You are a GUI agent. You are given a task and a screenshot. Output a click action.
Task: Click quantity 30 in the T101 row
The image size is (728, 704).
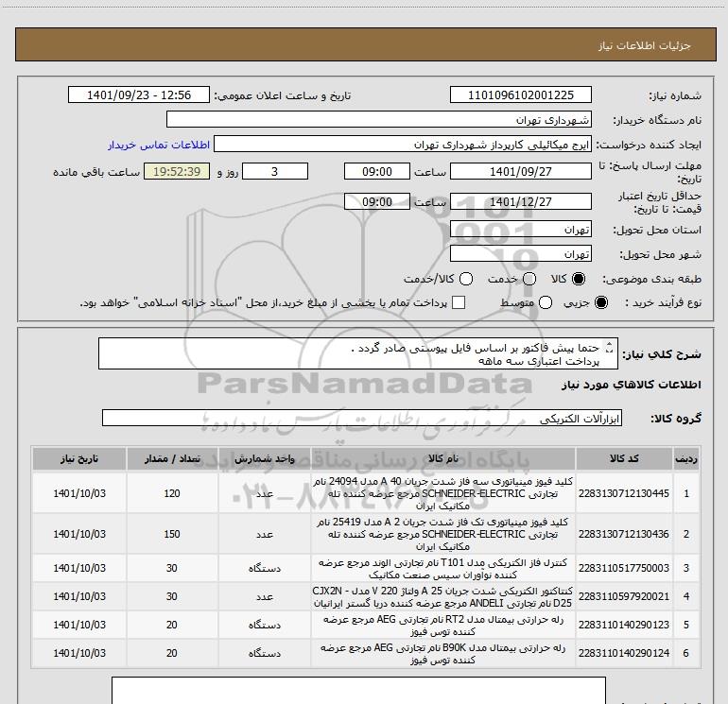point(172,568)
